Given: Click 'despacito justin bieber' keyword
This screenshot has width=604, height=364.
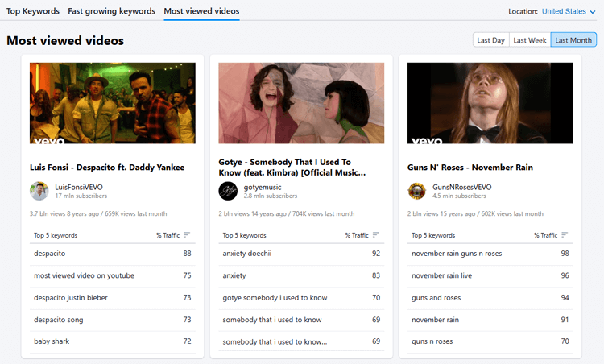Looking at the screenshot, I should point(71,297).
